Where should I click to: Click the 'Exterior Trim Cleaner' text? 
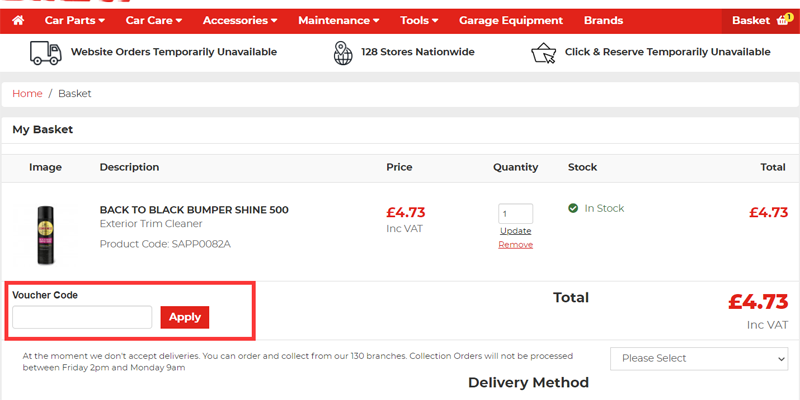(151, 224)
